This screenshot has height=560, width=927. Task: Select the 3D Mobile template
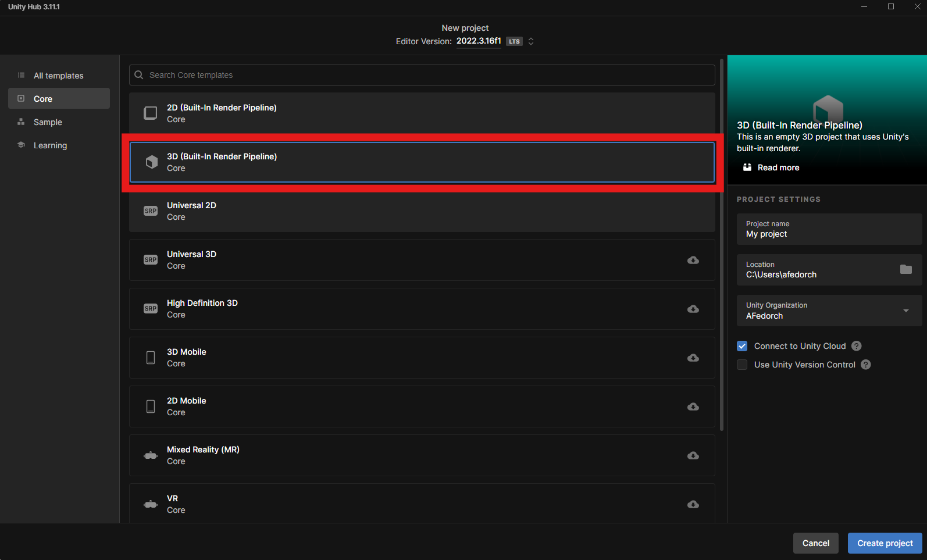point(422,358)
